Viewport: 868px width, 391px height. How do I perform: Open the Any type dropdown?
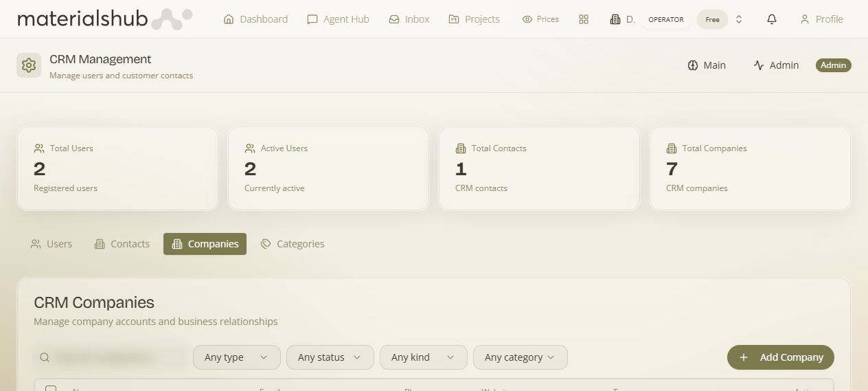(237, 357)
